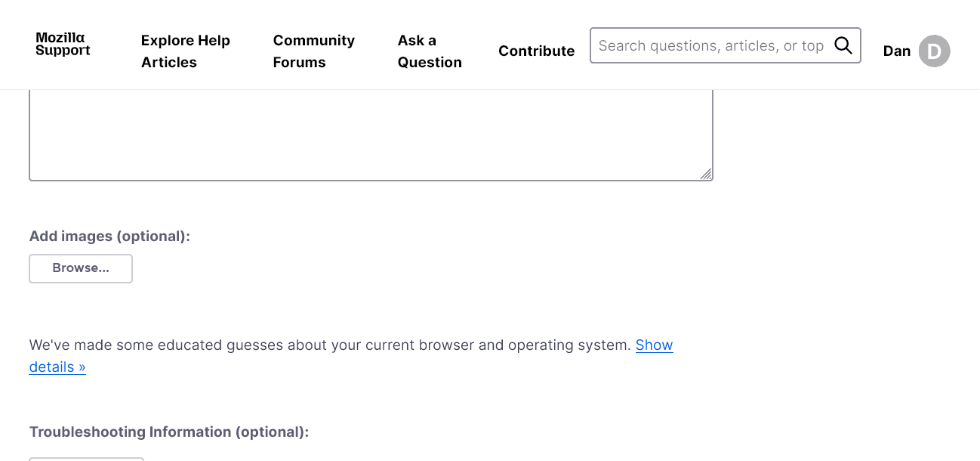Click the word Show in the details link
Screen dimensions: 980x461
tap(654, 345)
